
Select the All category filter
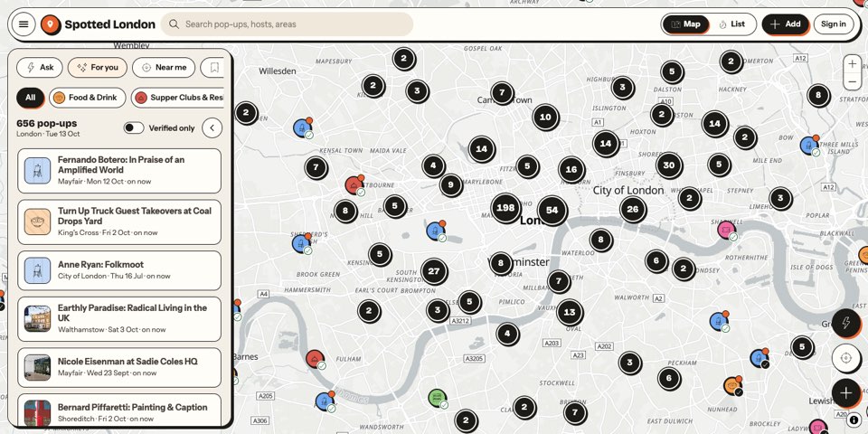coord(30,98)
